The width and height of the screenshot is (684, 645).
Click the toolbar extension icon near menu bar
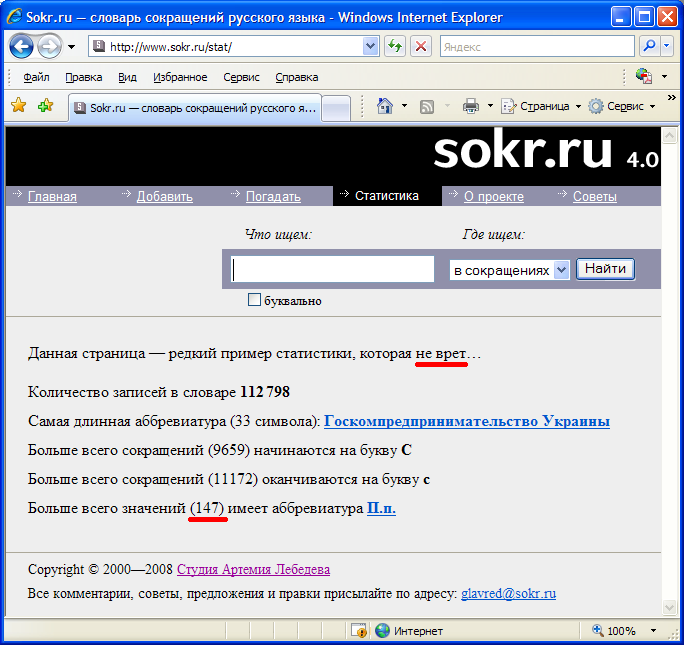click(x=644, y=76)
